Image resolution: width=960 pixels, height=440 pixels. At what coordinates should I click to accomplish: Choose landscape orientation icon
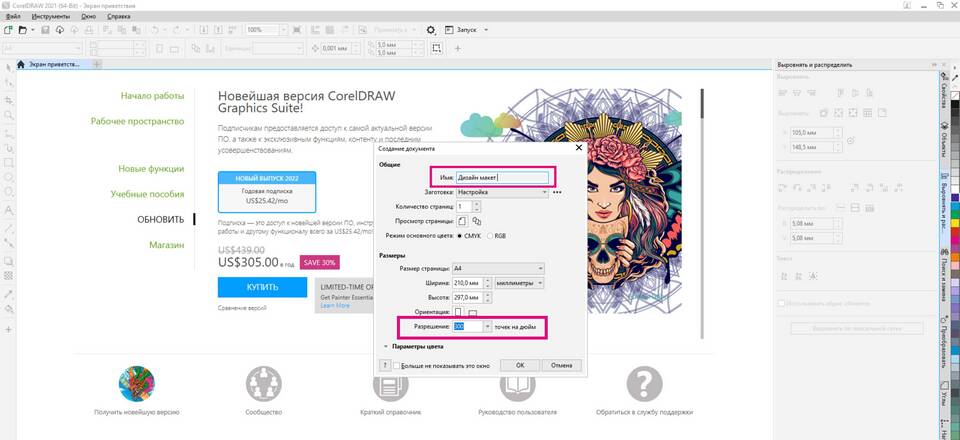coord(472,313)
